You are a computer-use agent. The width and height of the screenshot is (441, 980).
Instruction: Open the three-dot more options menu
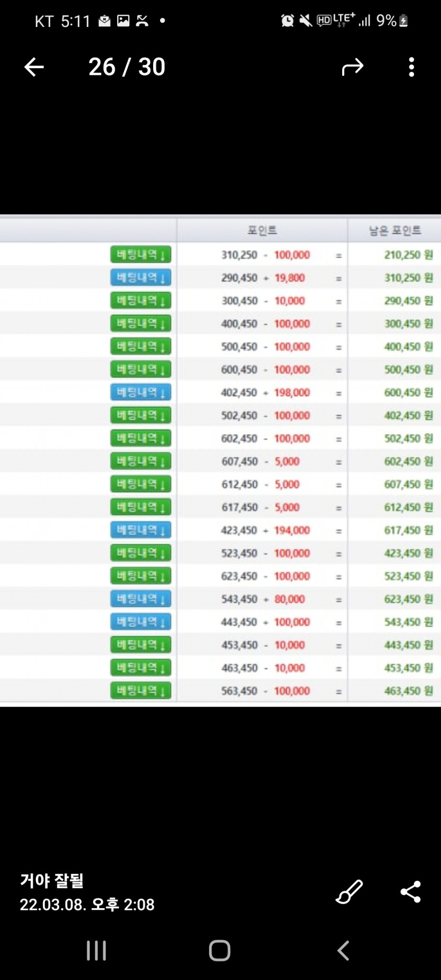tap(411, 67)
